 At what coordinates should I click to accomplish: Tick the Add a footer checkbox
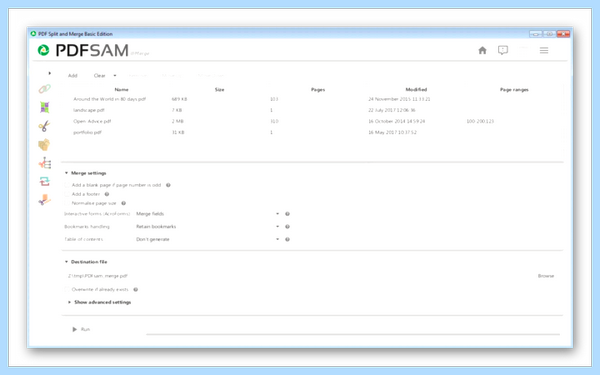(x=67, y=194)
